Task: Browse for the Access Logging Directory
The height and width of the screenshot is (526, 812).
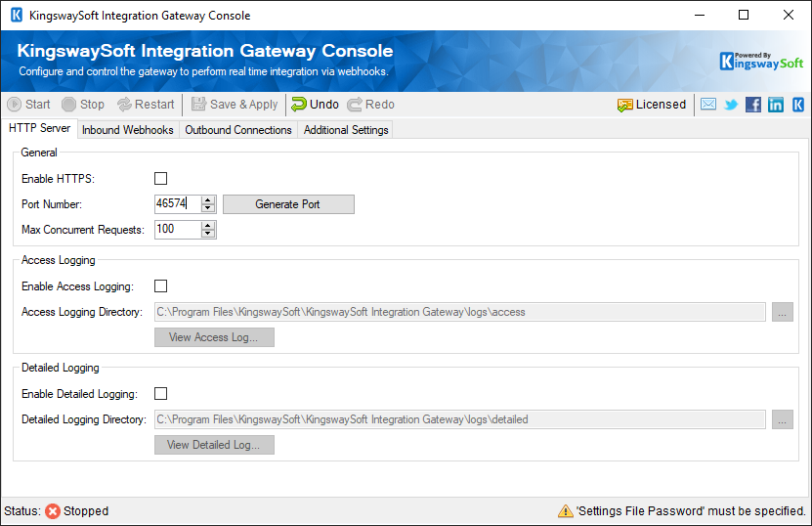Action: click(782, 312)
